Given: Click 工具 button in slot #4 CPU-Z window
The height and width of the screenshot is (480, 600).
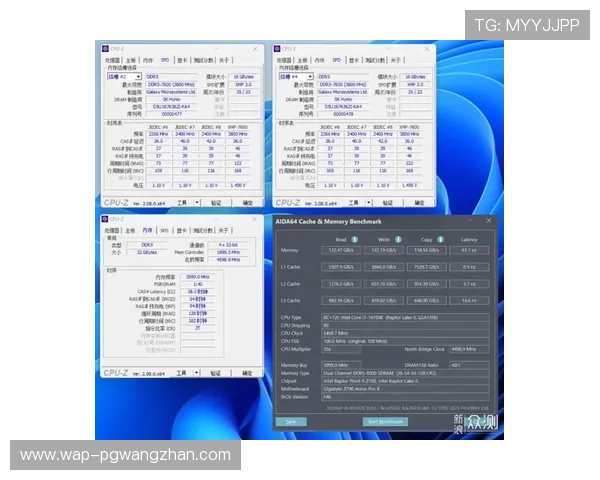Looking at the screenshot, I should click(354, 202).
